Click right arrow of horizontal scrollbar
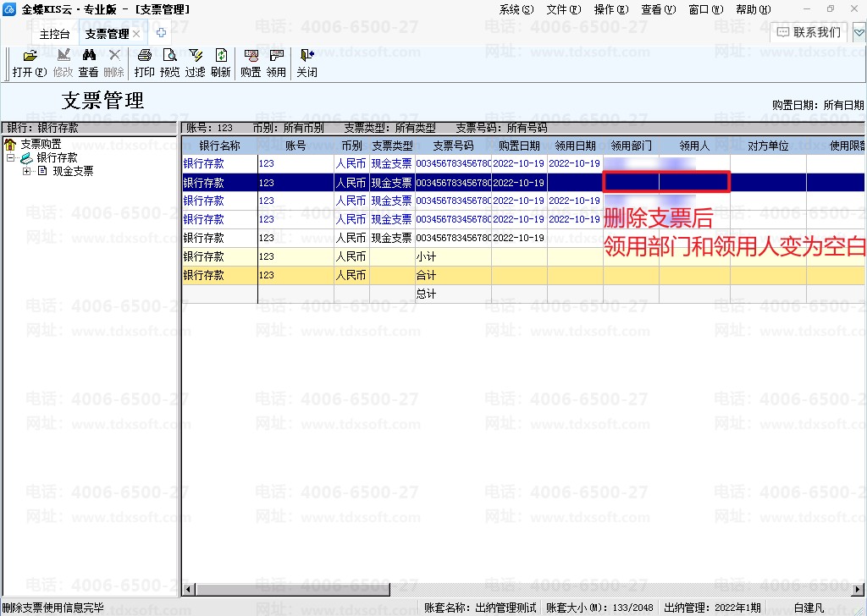The image size is (867, 616). tap(859, 590)
